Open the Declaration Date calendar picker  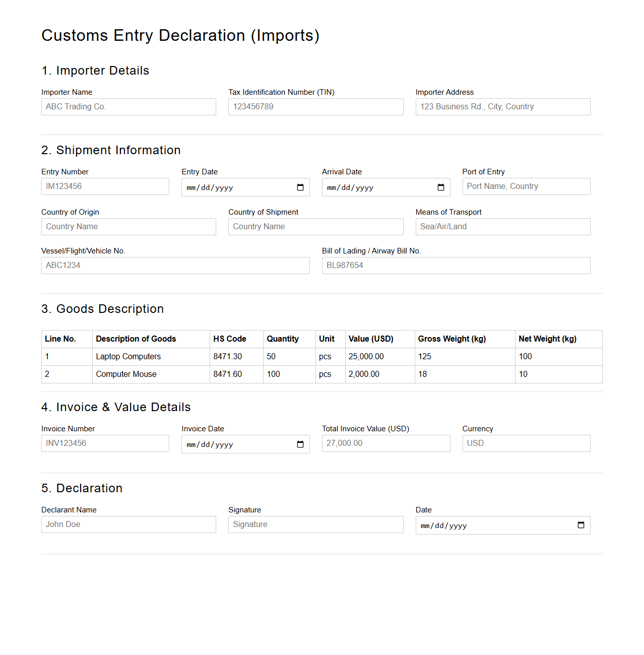coord(581,525)
